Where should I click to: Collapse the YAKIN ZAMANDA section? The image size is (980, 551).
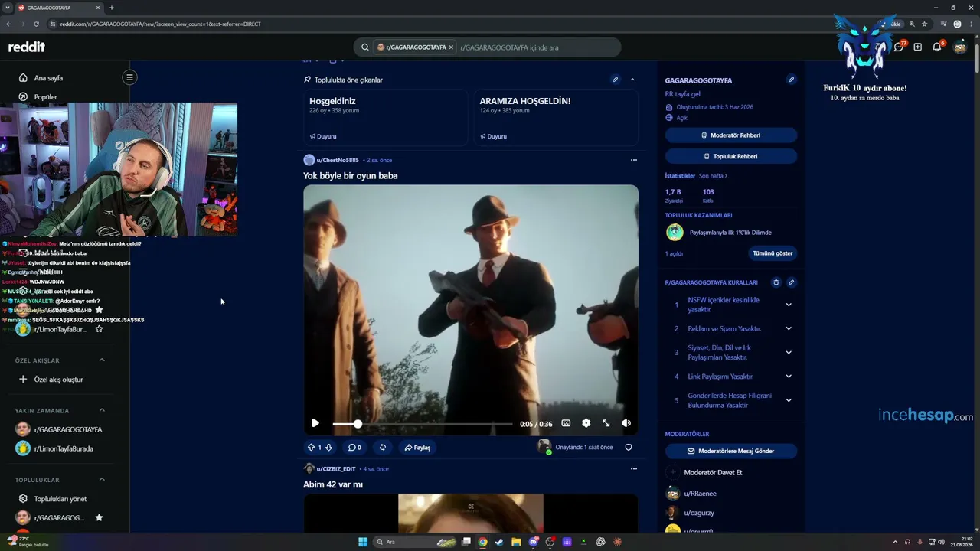[x=102, y=410]
